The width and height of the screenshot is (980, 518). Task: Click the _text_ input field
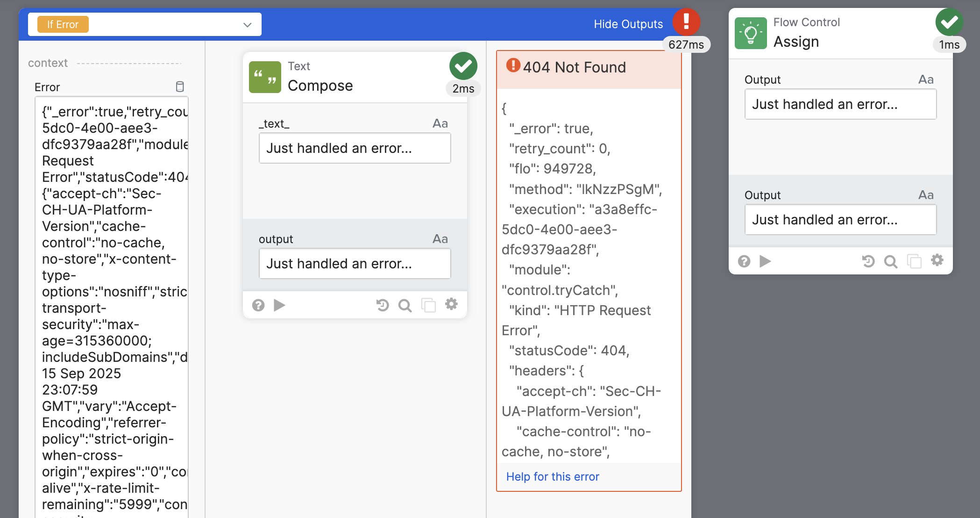[355, 148]
